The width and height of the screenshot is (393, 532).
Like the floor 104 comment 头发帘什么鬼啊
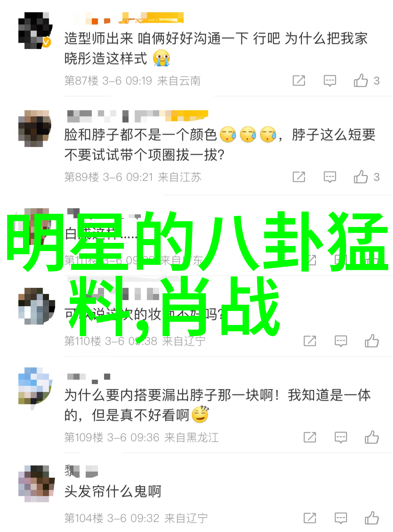click(x=372, y=518)
